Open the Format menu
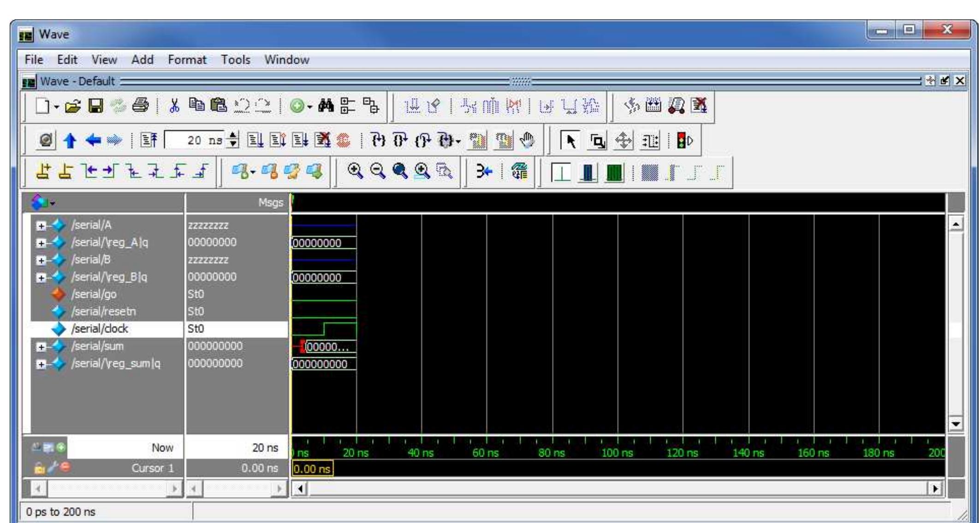This screenshot has height=523, width=980. coord(187,60)
